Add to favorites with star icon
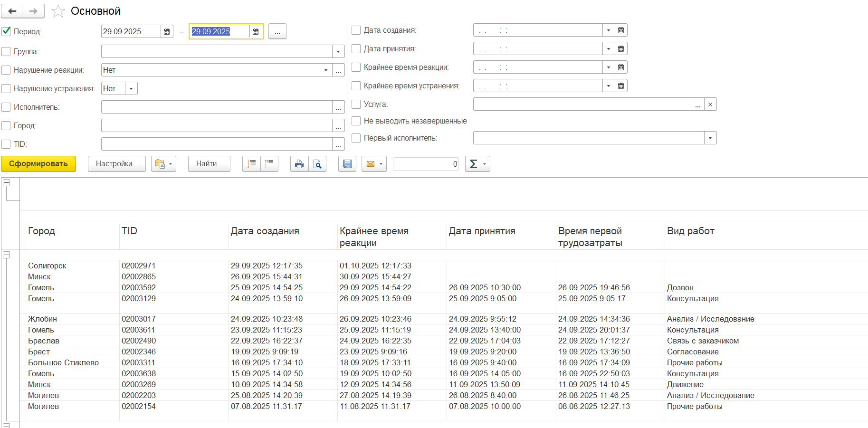The height and width of the screenshot is (428, 868). [58, 11]
